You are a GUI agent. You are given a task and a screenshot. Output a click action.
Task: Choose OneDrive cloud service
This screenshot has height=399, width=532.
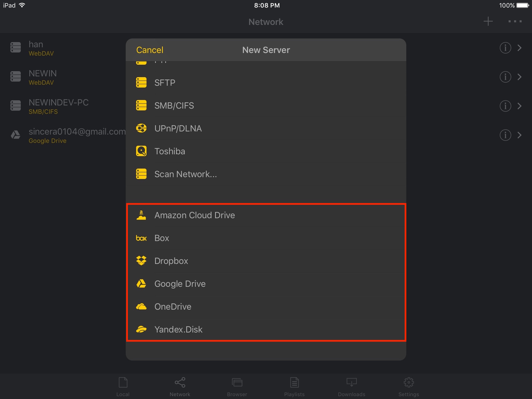click(266, 307)
